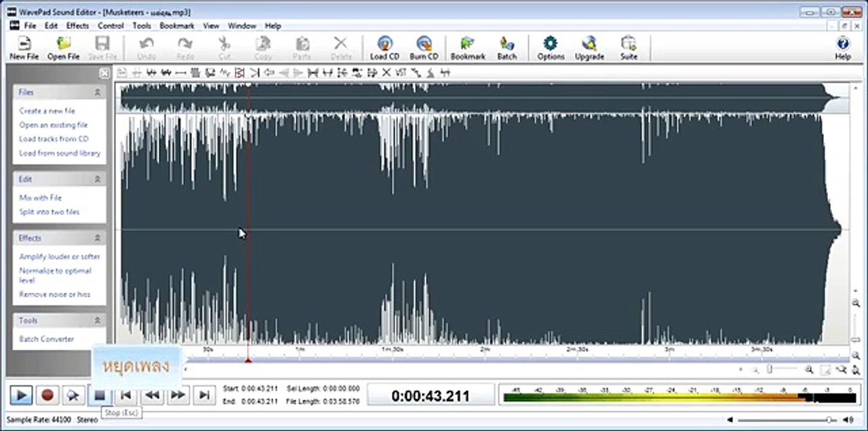Start recording with the red Record button
This screenshot has height=431, width=868.
coord(47,395)
